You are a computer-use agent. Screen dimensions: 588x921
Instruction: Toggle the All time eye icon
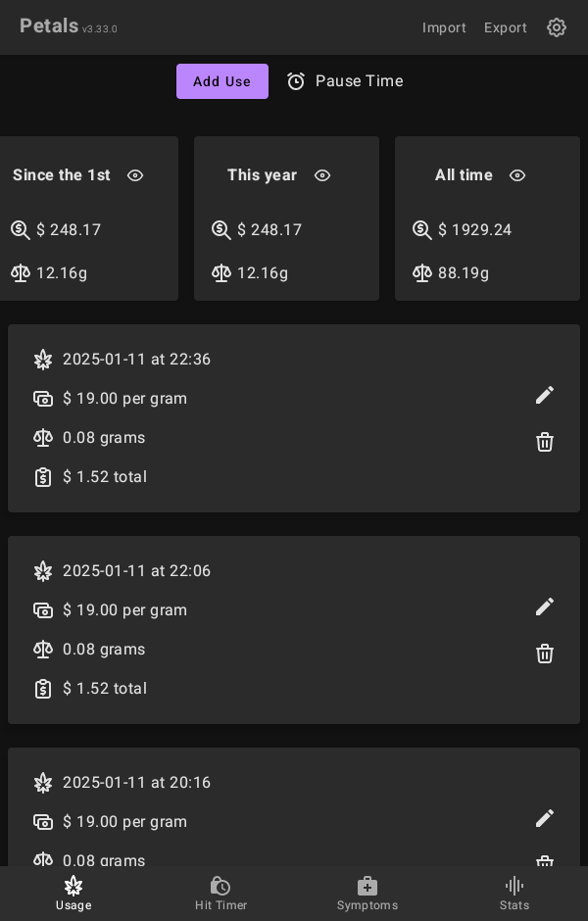[517, 175]
